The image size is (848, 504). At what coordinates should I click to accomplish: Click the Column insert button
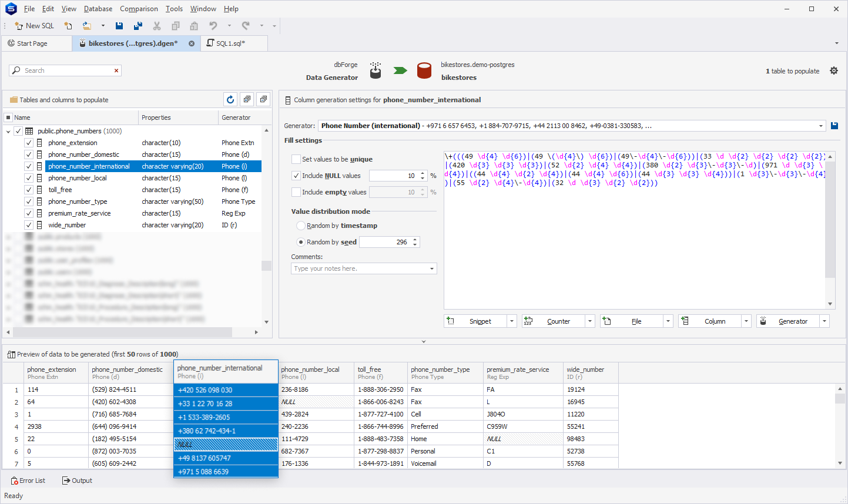(x=710, y=321)
